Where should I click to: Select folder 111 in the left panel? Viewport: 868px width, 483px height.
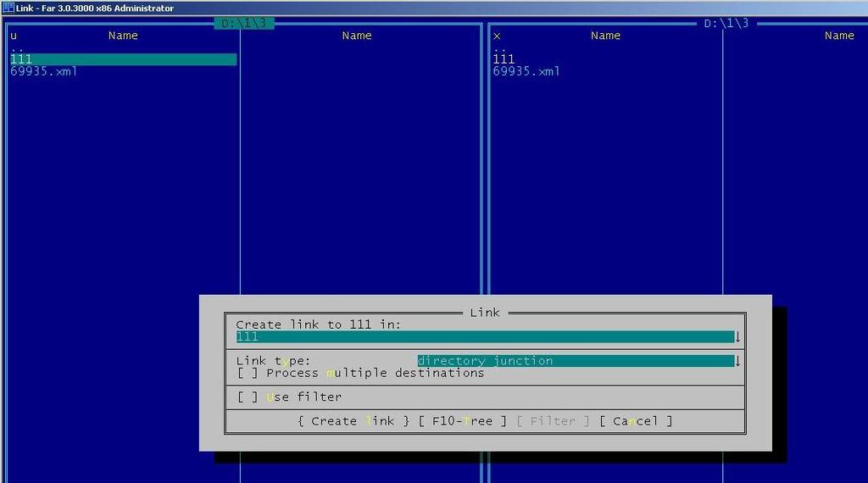pos(124,59)
